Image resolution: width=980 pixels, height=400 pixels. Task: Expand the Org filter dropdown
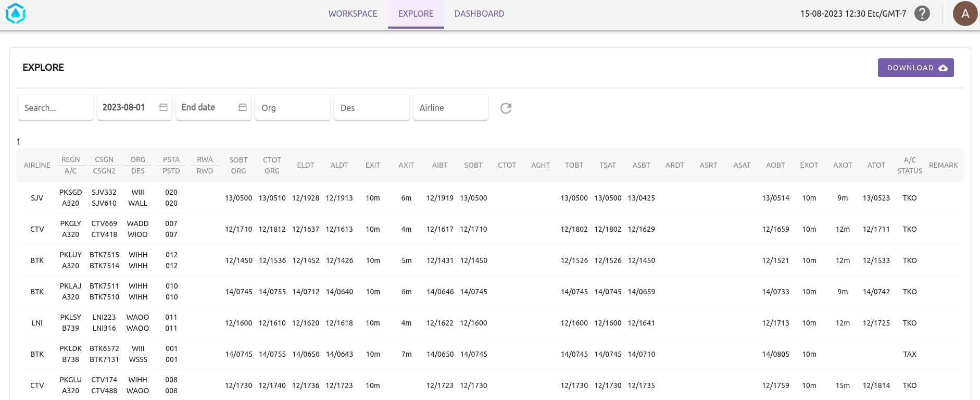coord(292,108)
